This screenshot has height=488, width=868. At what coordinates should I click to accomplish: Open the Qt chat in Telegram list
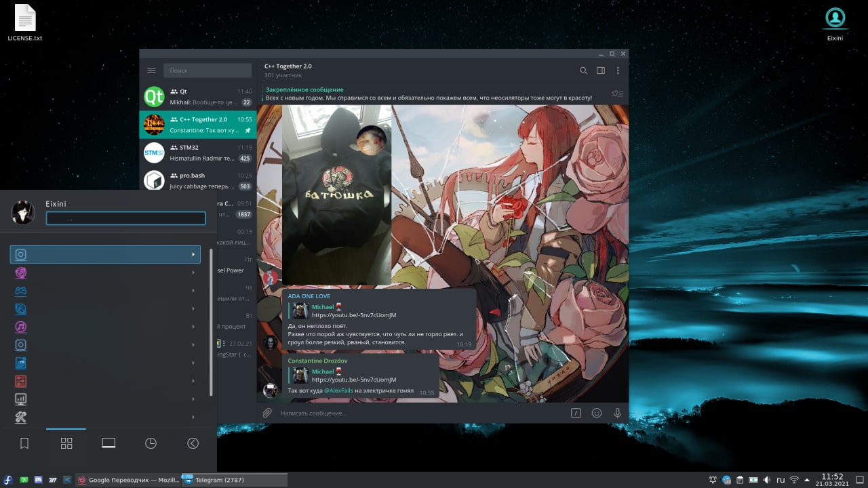coord(198,96)
